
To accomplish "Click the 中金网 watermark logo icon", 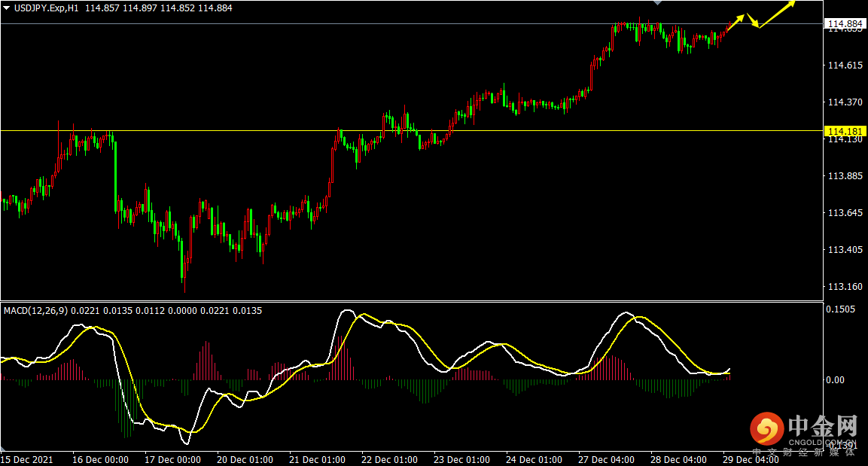I will pyautogui.click(x=766, y=428).
